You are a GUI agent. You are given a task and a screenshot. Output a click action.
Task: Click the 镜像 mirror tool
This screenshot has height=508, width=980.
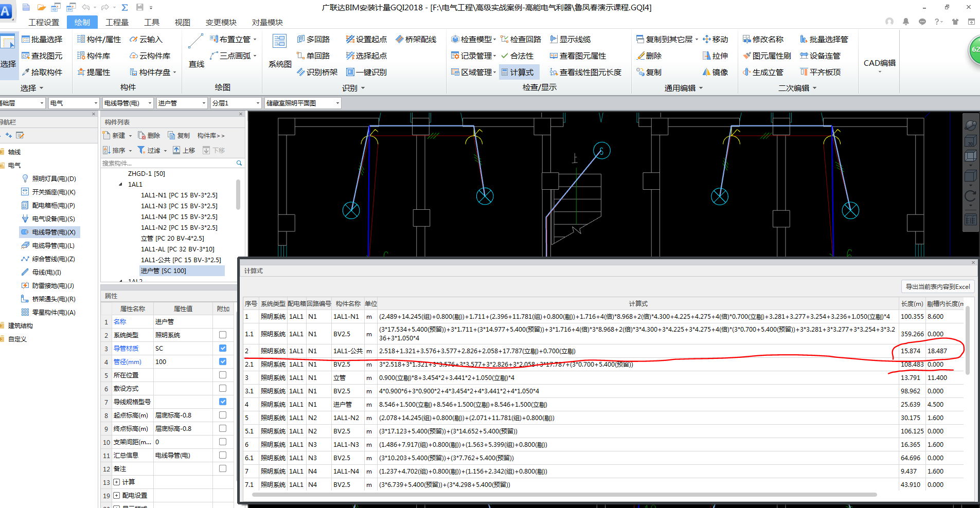tap(715, 72)
